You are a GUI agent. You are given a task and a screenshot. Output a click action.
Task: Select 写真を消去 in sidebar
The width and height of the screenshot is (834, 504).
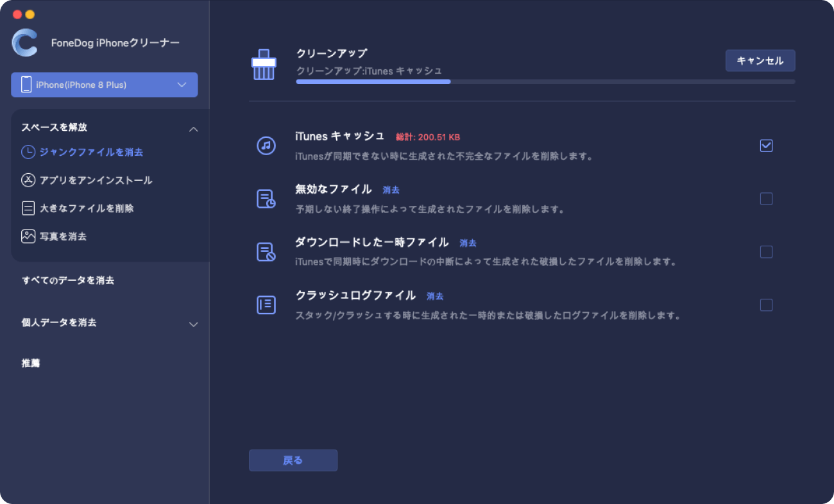(x=63, y=237)
